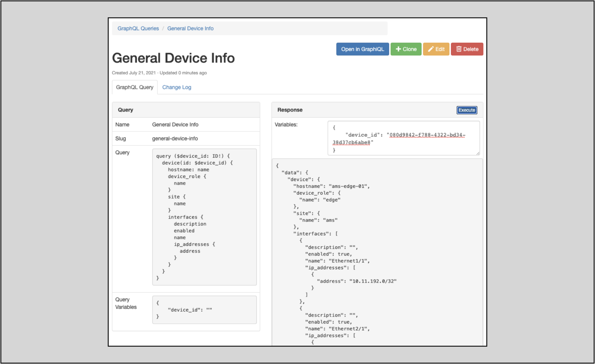The image size is (595, 364).
Task: Open the query in GraphiQL
Action: [x=362, y=49]
